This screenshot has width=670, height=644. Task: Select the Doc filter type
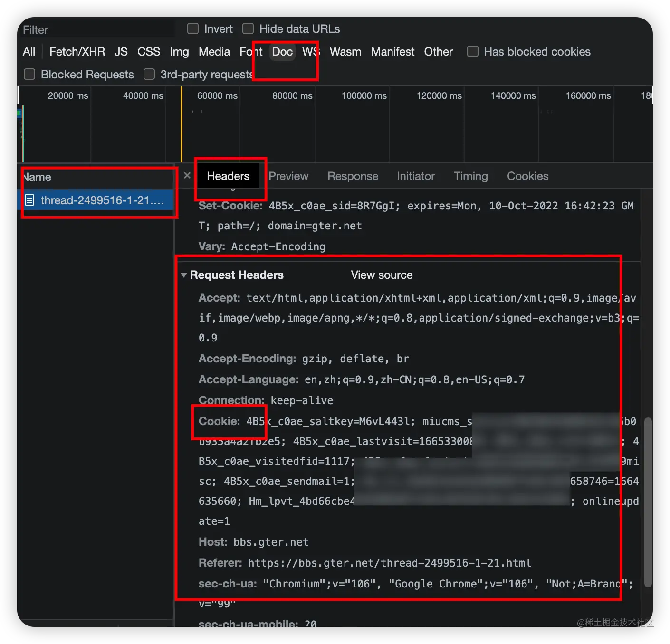pos(282,52)
